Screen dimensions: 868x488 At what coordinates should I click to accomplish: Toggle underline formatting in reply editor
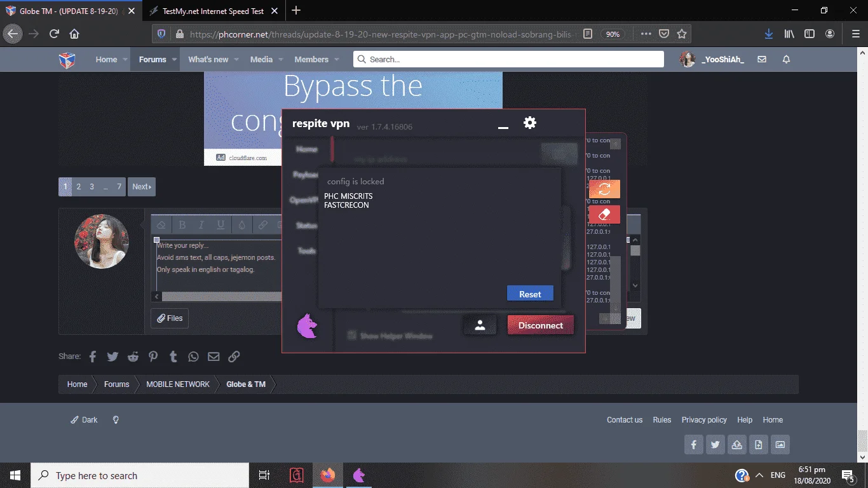(x=220, y=225)
